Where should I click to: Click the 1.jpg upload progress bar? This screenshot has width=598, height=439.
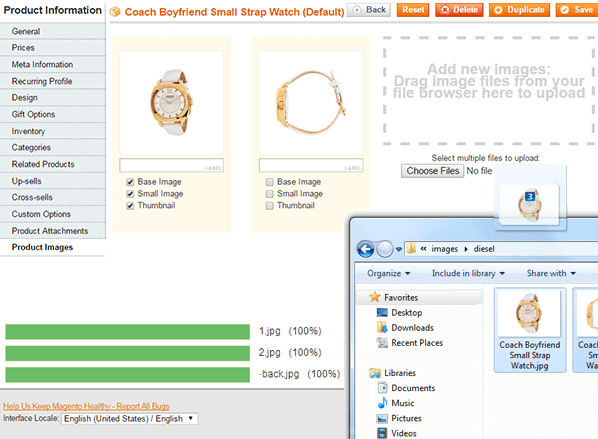coord(128,331)
